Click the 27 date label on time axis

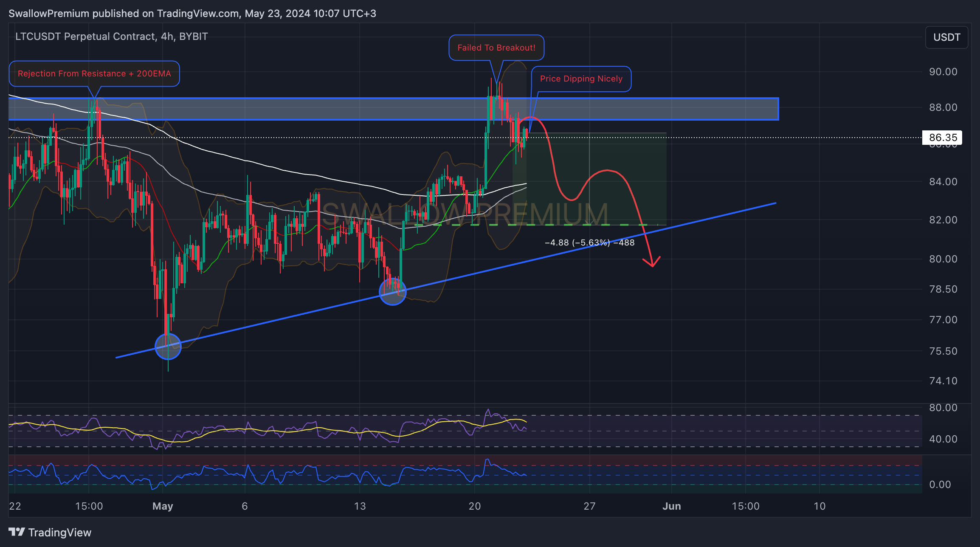coord(589,506)
